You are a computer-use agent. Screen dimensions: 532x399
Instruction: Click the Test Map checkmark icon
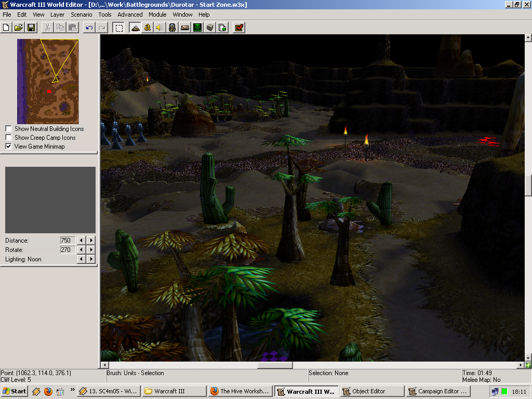(239, 28)
